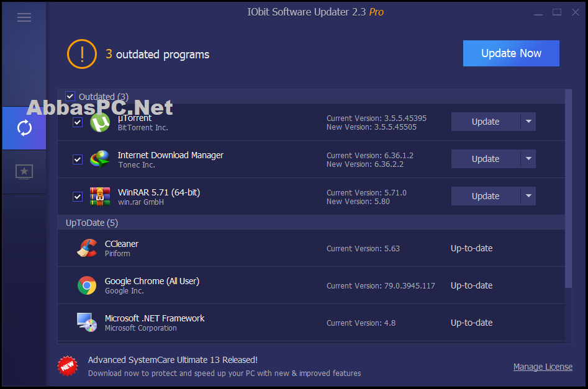Click the 3 outdated programs heading
This screenshot has width=588, height=389.
pyautogui.click(x=158, y=55)
